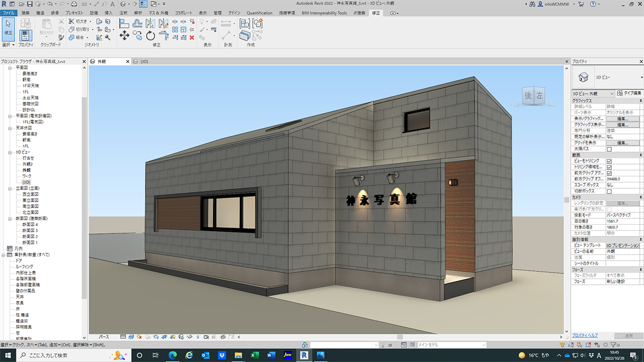Click the タイプ編集 button
Image resolution: width=644 pixels, height=362 pixels.
coord(629,93)
